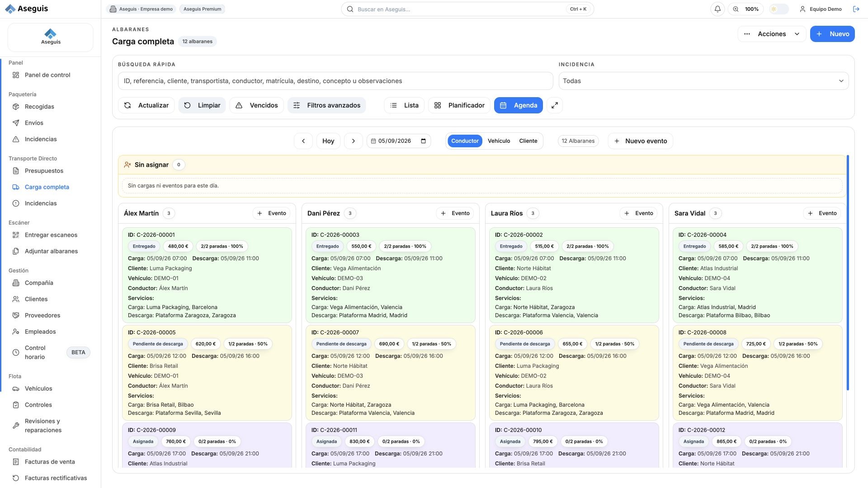Open Clientes people icon
Screen dimensions: 868x488
click(16, 299)
